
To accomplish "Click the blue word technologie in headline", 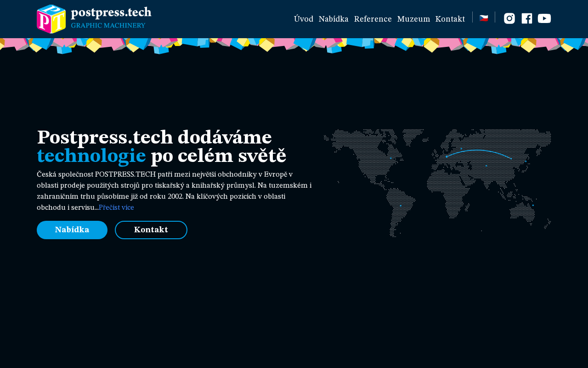I will point(91,156).
